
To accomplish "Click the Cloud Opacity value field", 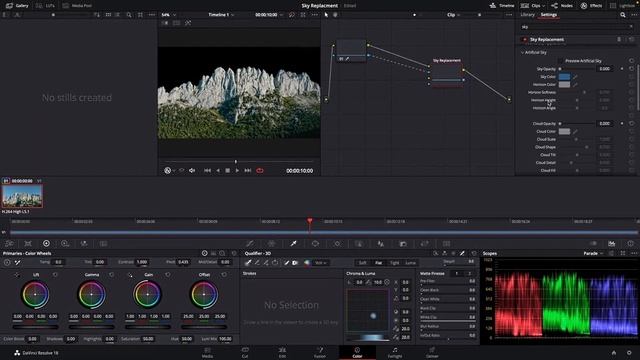I will click(604, 124).
